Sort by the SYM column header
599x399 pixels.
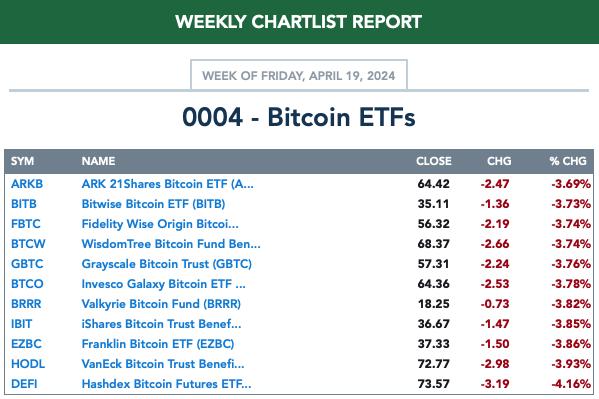pyautogui.click(x=23, y=161)
